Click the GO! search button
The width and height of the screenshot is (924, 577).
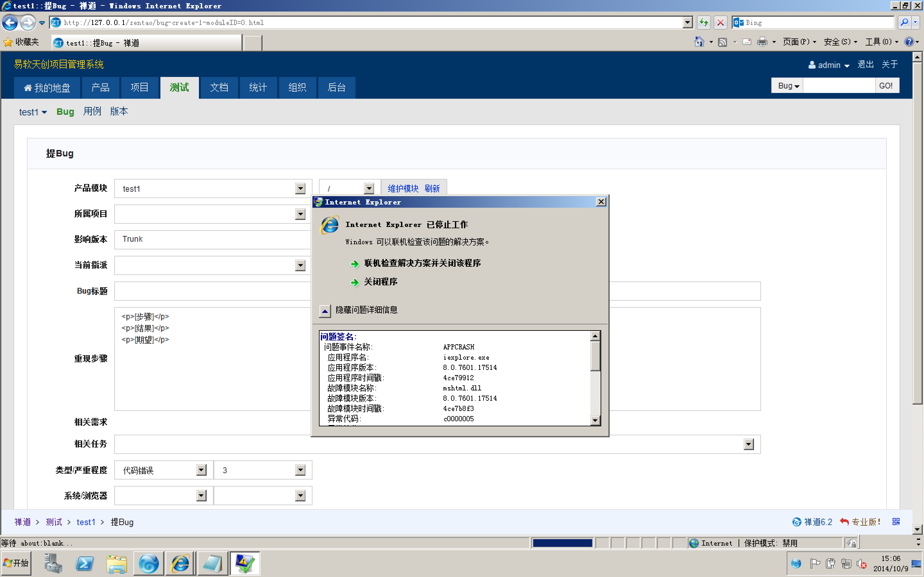(886, 86)
